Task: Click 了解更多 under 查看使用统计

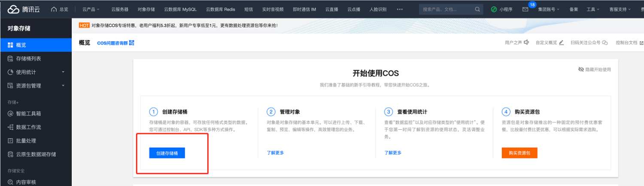Action: [393, 152]
